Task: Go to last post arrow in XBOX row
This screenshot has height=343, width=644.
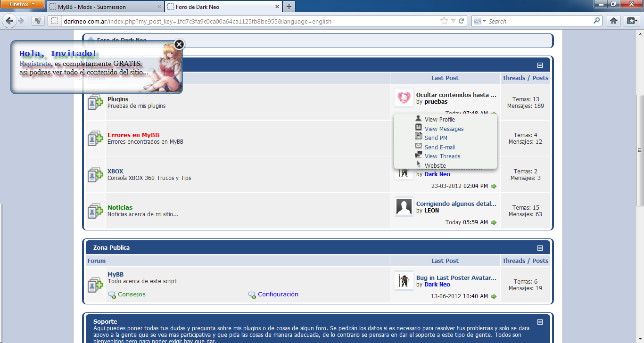Action: click(494, 186)
